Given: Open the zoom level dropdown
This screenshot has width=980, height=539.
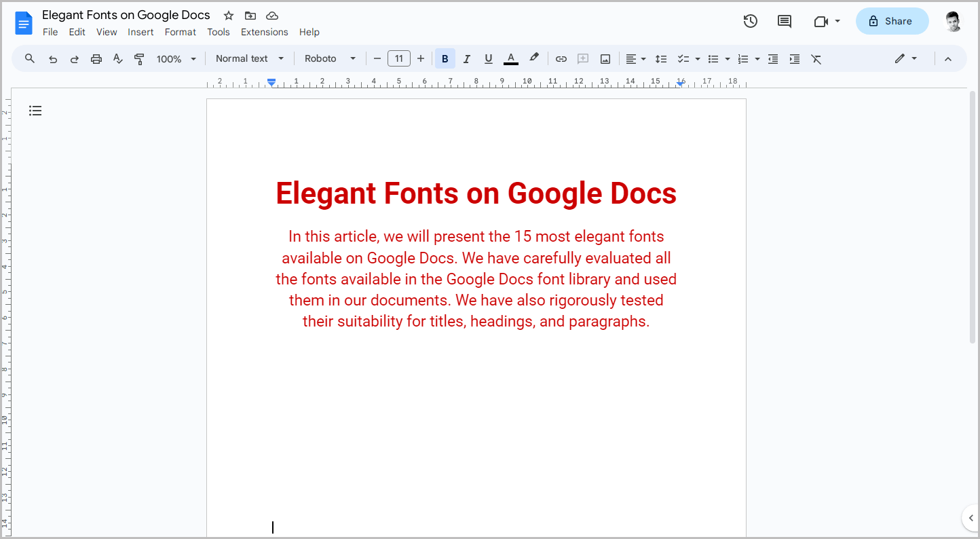Looking at the screenshot, I should click(x=175, y=58).
